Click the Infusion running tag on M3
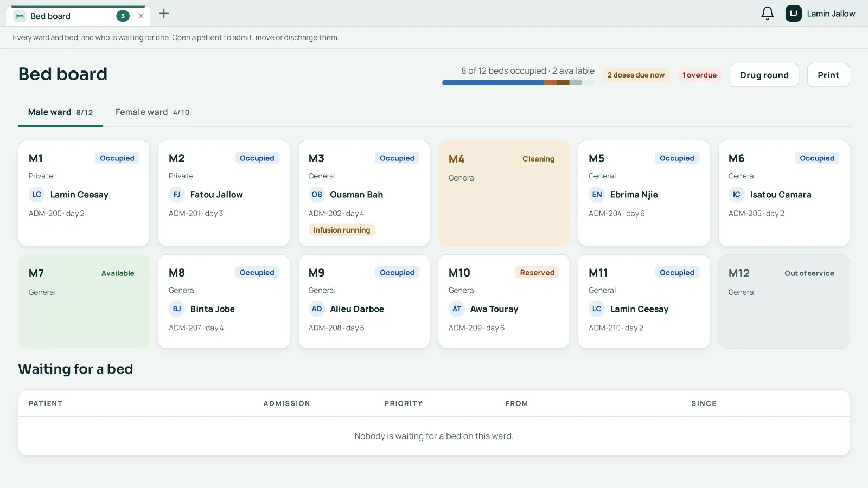868x488 pixels. click(x=342, y=230)
